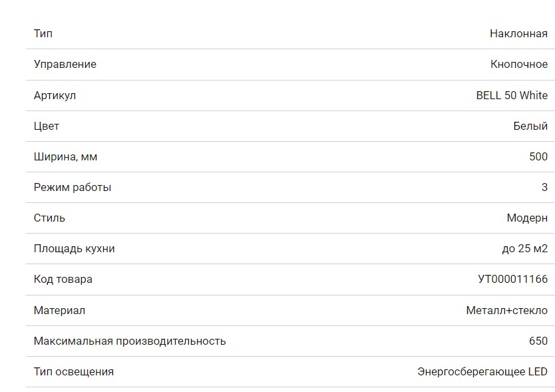The width and height of the screenshot is (555, 392).
Task: Click the "Тип" row label
Action: point(43,33)
